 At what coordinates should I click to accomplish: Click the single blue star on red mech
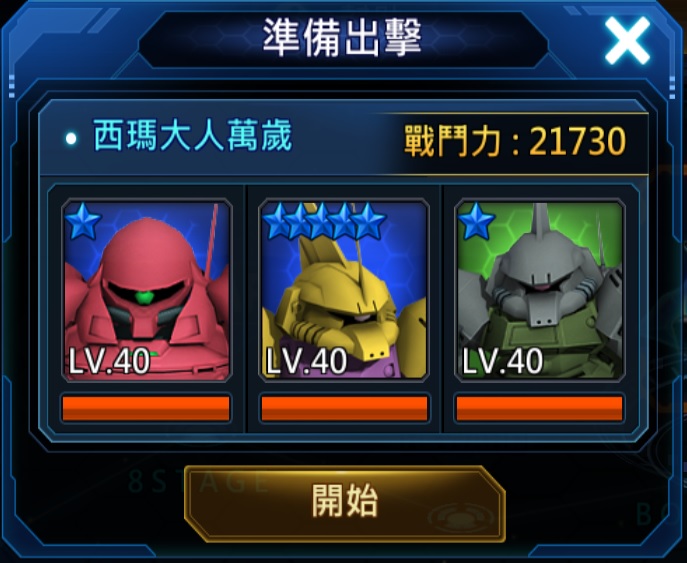[83, 222]
